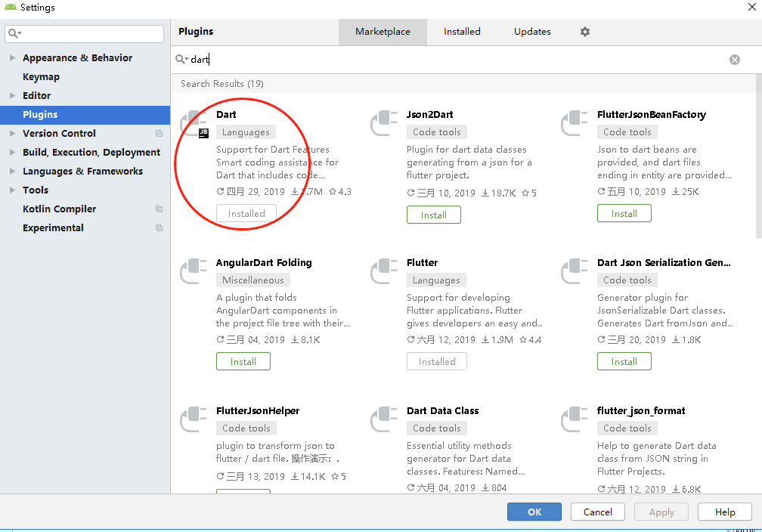Expand the Version Control section
The height and width of the screenshot is (532, 762).
pos(12,133)
